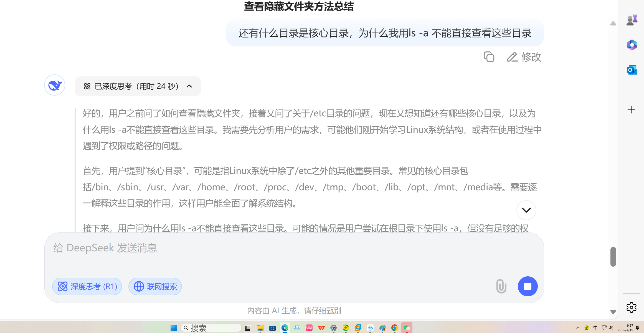The image size is (644, 333).
Task: Click the plus icon in sidebar
Action: click(x=631, y=110)
